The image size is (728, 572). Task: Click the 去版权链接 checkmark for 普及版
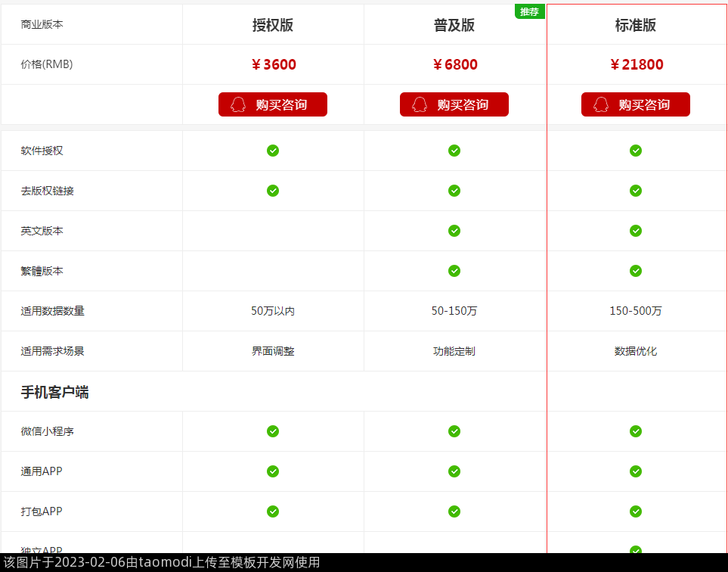coord(454,191)
